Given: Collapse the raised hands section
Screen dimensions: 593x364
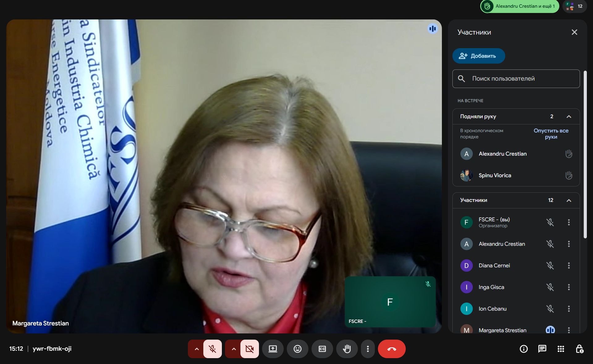Looking at the screenshot, I should click(x=569, y=117).
